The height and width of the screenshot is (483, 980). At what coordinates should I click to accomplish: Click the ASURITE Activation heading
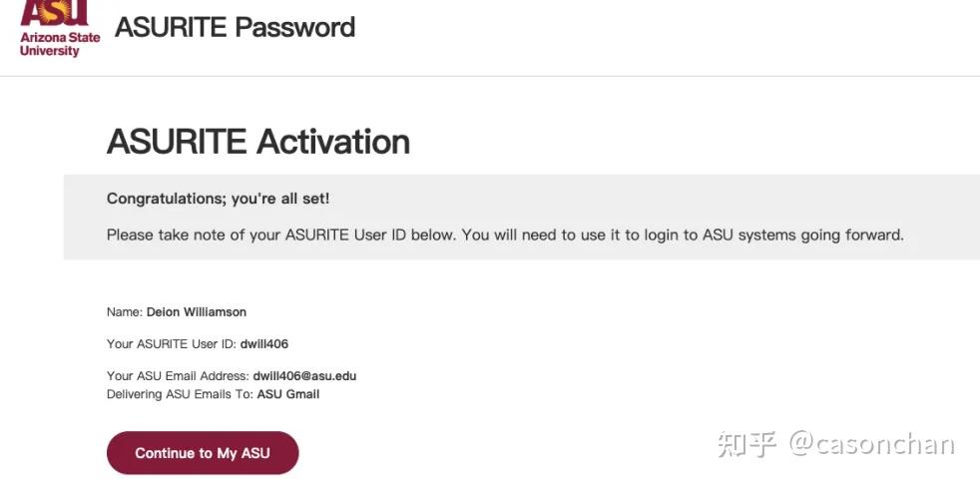tap(257, 142)
